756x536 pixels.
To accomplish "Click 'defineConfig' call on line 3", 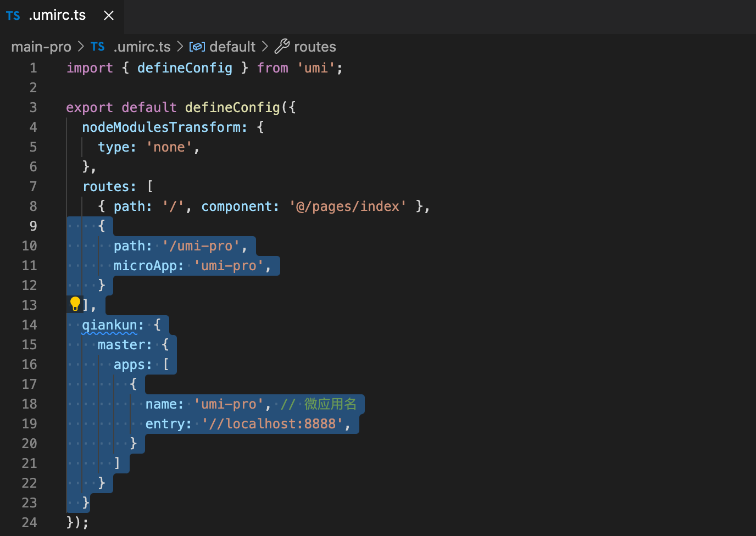I will (232, 108).
